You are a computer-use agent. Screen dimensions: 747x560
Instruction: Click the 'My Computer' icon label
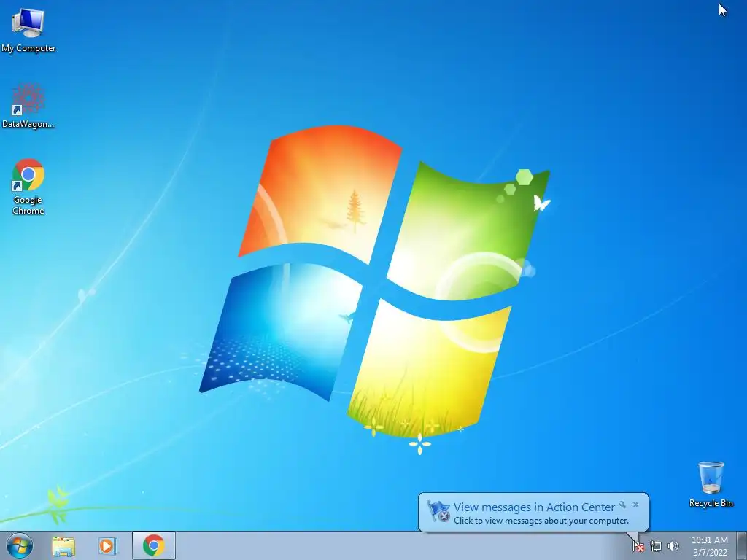pyautogui.click(x=28, y=48)
